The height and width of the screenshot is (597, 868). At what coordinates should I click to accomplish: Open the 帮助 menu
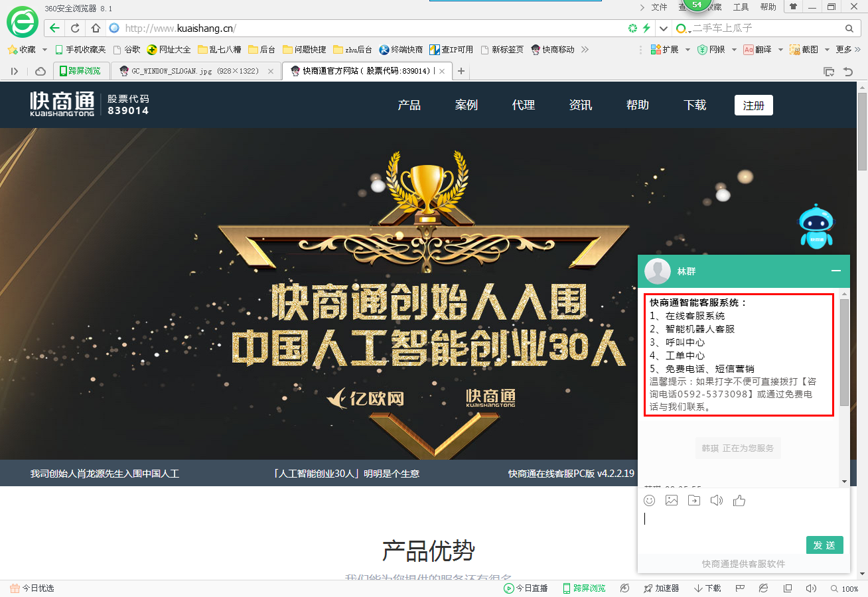tap(768, 7)
